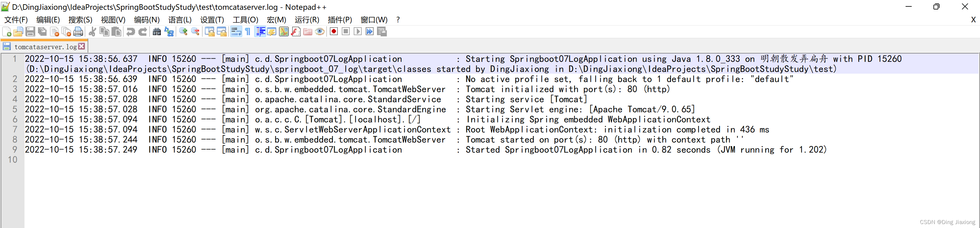Stop macro recording square button

click(345, 31)
